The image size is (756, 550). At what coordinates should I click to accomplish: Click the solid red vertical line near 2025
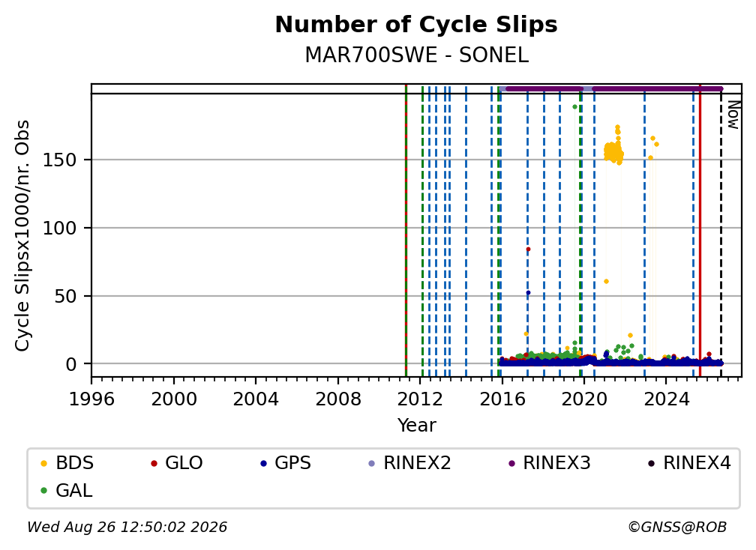700,230
